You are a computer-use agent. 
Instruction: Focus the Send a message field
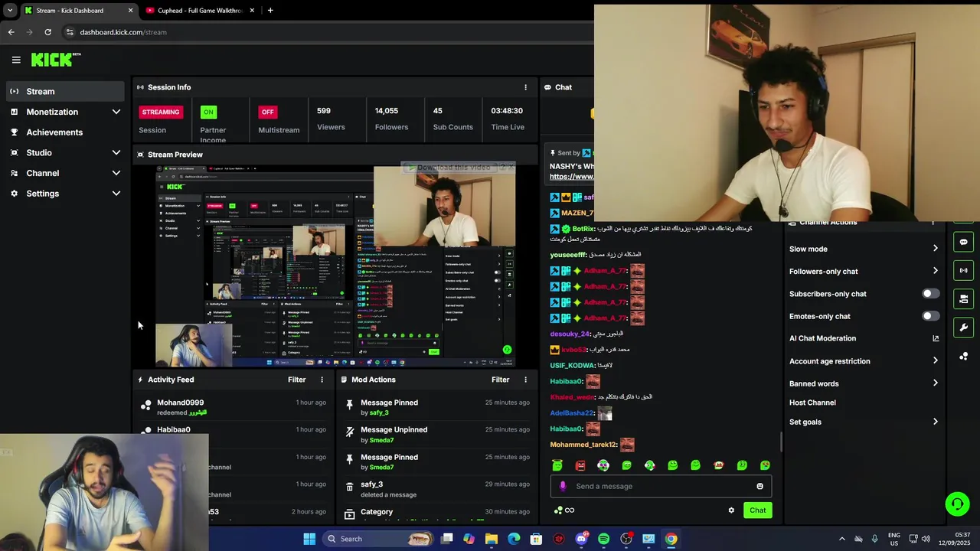click(661, 486)
